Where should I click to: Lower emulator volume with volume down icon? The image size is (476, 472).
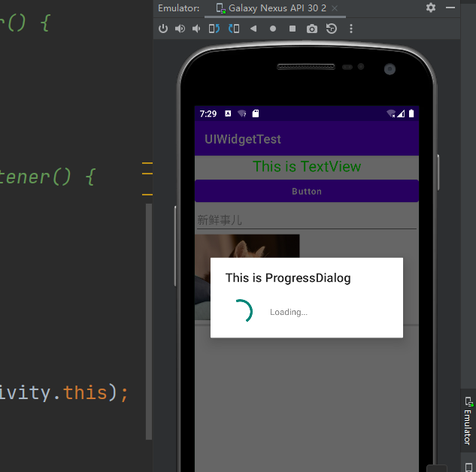pyautogui.click(x=196, y=29)
